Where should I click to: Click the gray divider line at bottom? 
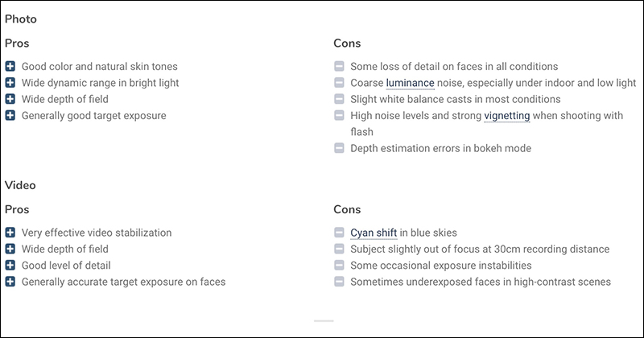point(324,321)
